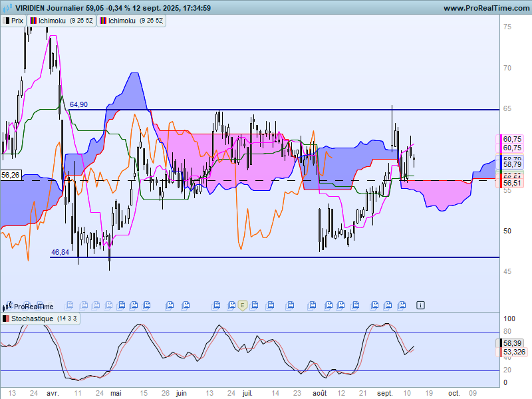The width and height of the screenshot is (532, 399).
Task: Click the 56,26 price level tag
Action: coord(11,175)
